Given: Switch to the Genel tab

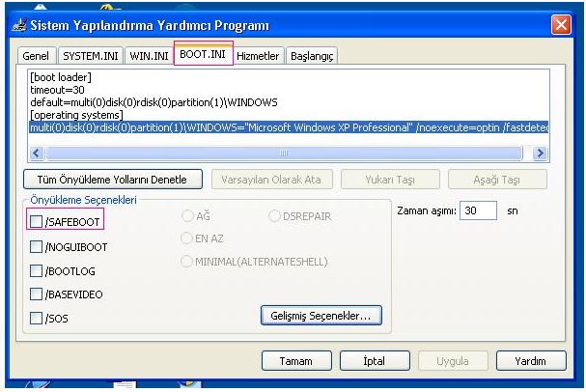Looking at the screenshot, I should point(36,56).
